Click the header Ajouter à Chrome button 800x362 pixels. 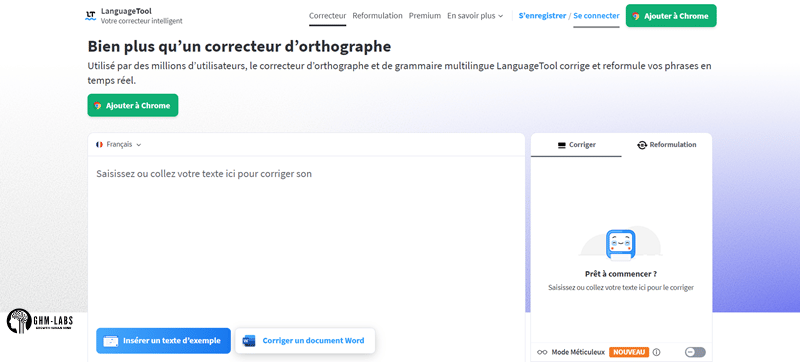click(x=671, y=16)
